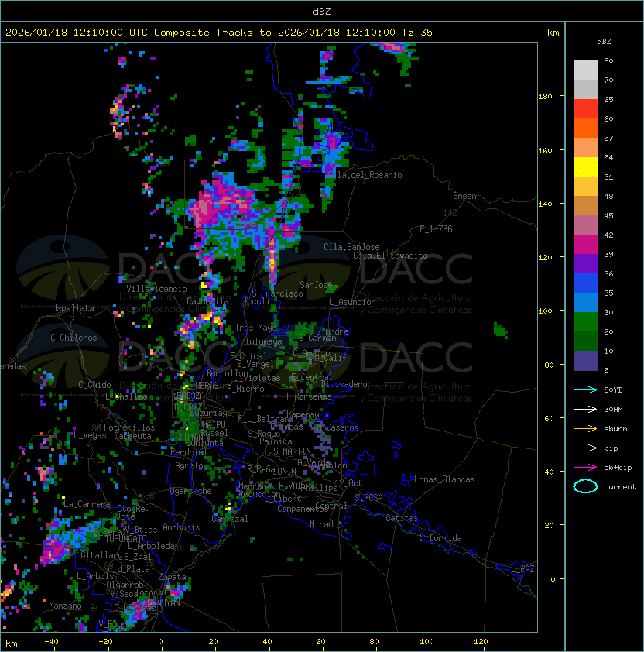The width and height of the screenshot is (644, 652).
Task: Pick the light gray 70–80 dBZ color band
Action: [x=585, y=70]
